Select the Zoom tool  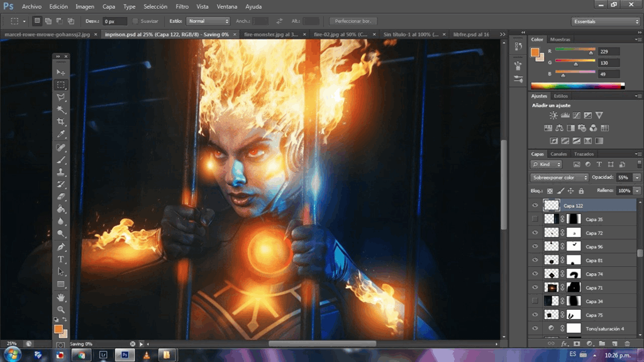click(x=61, y=309)
